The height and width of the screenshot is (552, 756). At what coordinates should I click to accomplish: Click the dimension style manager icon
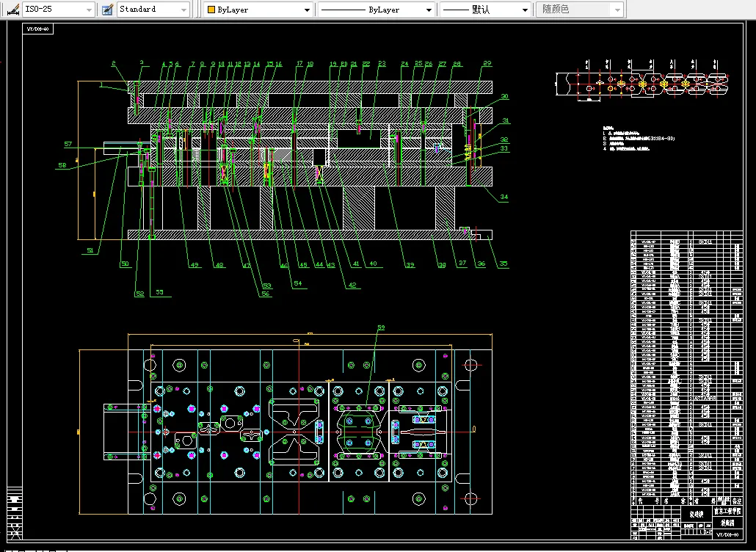pos(12,10)
